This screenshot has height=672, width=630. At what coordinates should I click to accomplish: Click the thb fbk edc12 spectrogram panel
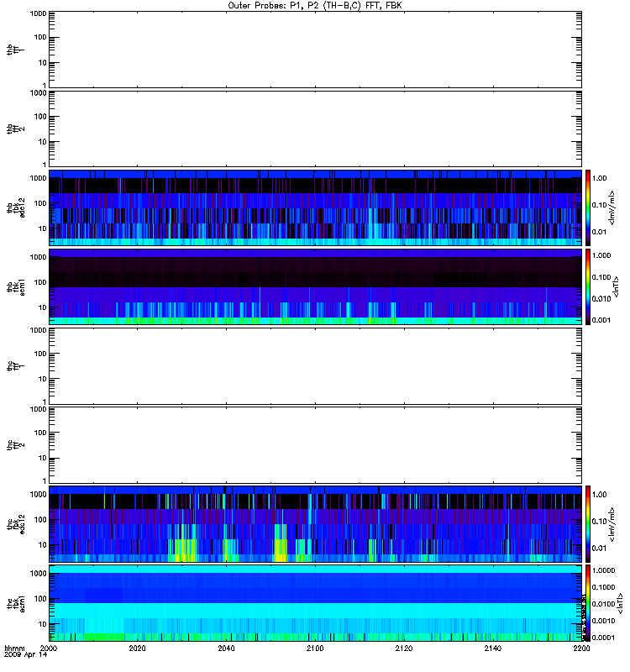click(x=315, y=207)
